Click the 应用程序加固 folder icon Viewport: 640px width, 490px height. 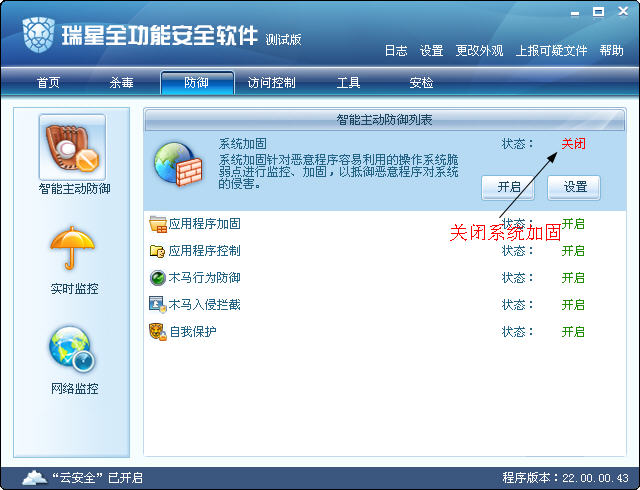coord(158,224)
